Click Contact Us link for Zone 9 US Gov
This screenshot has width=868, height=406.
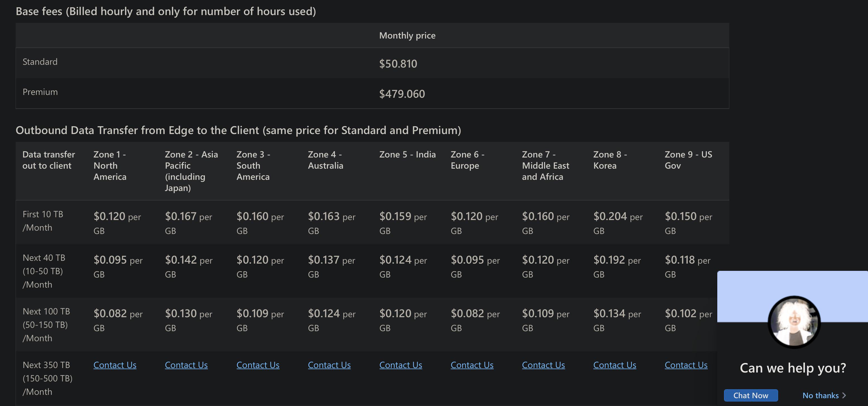click(x=686, y=365)
